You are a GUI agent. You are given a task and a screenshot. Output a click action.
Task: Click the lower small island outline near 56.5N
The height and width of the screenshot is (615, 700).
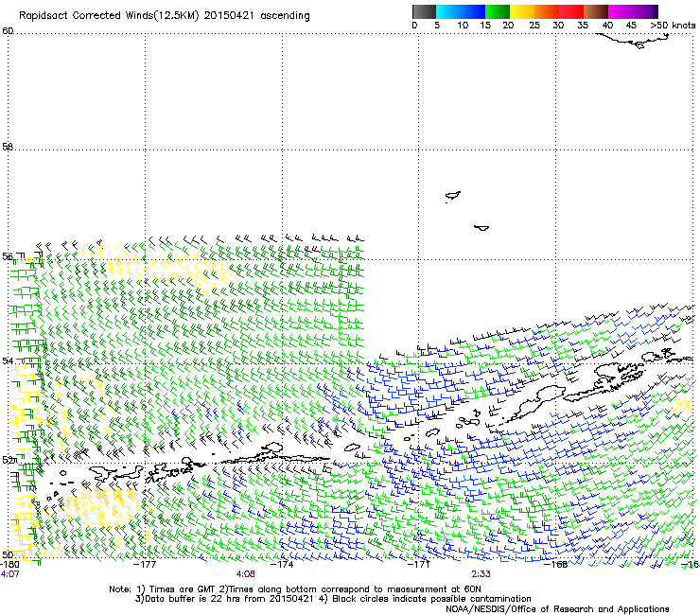(x=481, y=228)
